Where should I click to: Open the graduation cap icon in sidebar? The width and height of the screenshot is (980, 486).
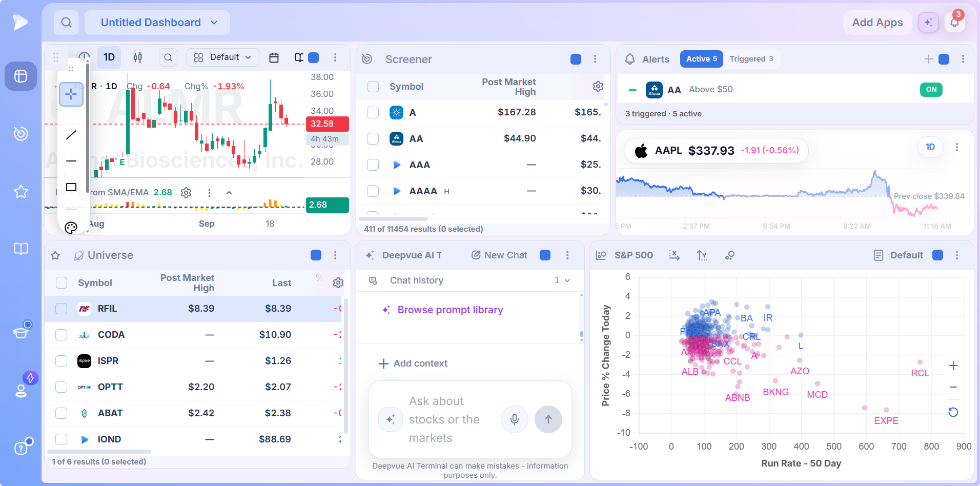[x=21, y=332]
